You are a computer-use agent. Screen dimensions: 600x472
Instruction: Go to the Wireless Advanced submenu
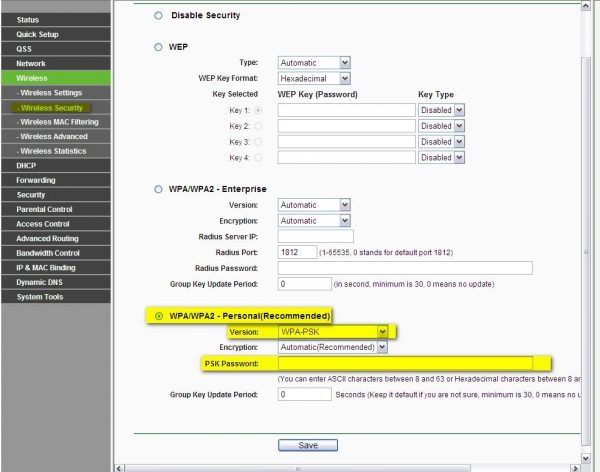coord(56,137)
